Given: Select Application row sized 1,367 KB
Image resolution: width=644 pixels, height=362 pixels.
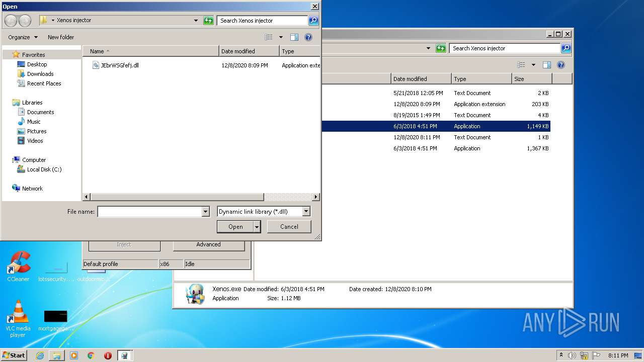Looking at the screenshot, I should click(x=436, y=148).
